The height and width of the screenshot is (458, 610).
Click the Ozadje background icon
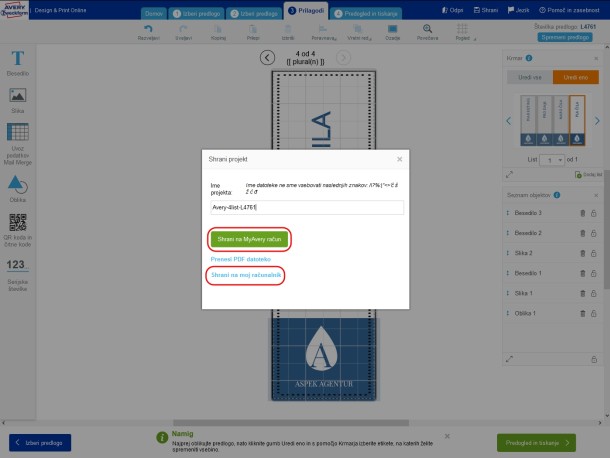[x=392, y=32]
